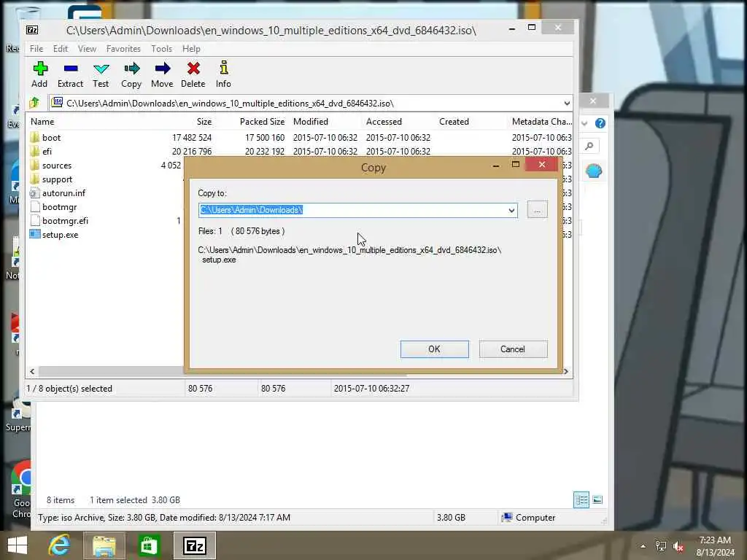The image size is (747, 560).
Task: Open Windows Store from taskbar
Action: (x=149, y=545)
